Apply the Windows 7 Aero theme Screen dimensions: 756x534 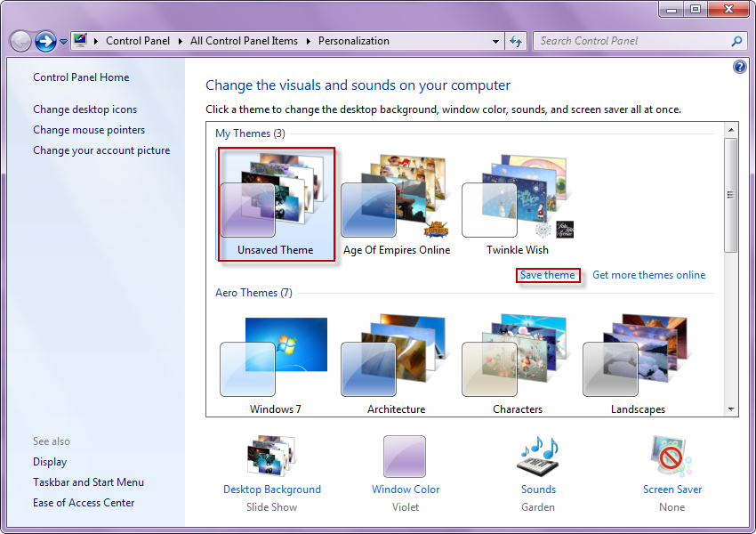coord(275,364)
